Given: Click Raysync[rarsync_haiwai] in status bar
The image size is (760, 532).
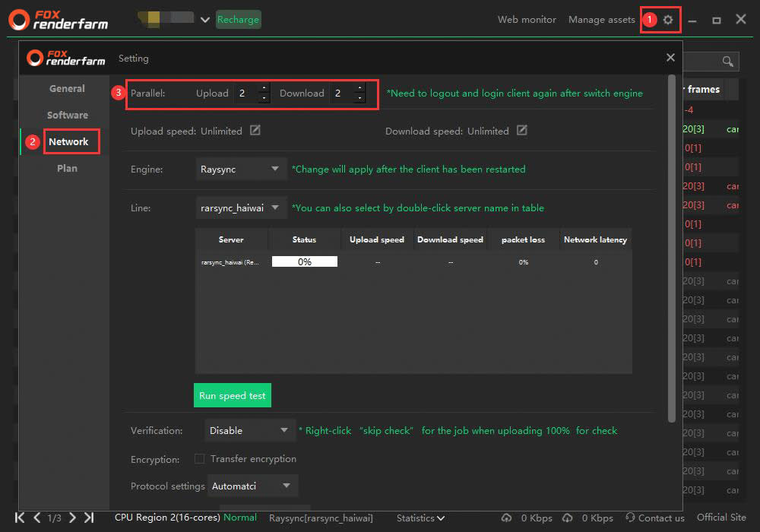Looking at the screenshot, I should pyautogui.click(x=321, y=518).
